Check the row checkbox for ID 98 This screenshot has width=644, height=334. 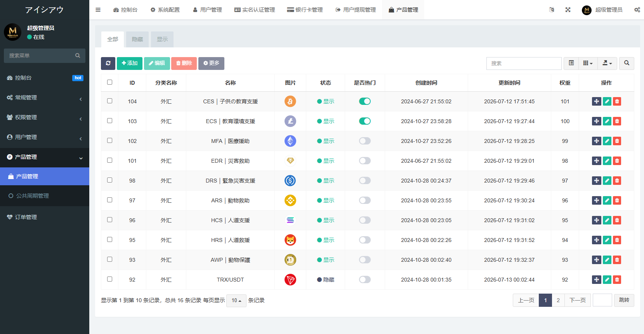109,180
